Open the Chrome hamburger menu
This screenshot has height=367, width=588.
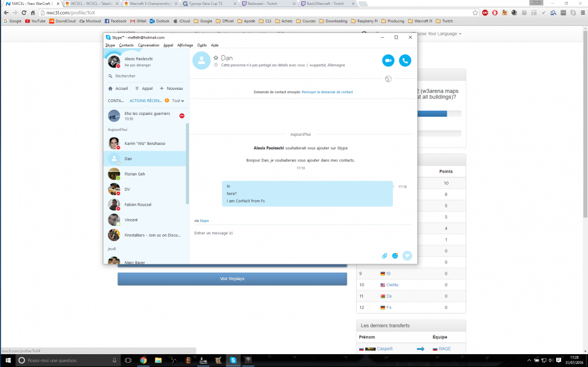(582, 13)
